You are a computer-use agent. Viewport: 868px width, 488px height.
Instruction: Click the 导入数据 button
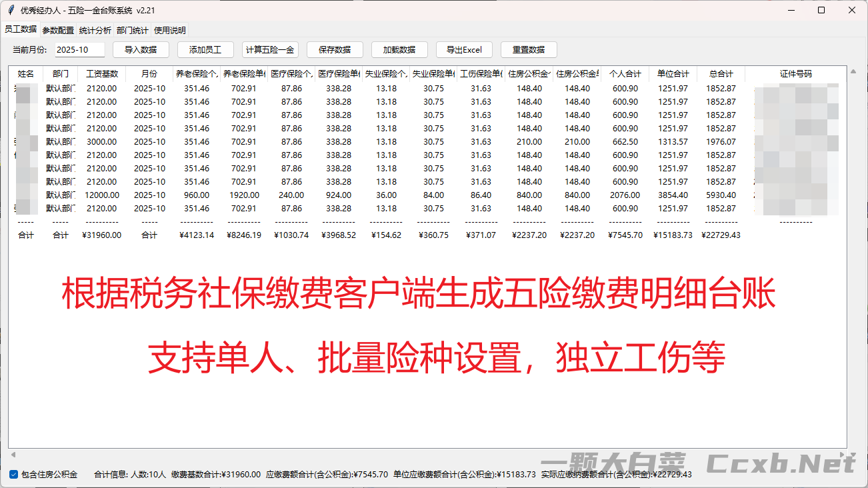pyautogui.click(x=141, y=50)
